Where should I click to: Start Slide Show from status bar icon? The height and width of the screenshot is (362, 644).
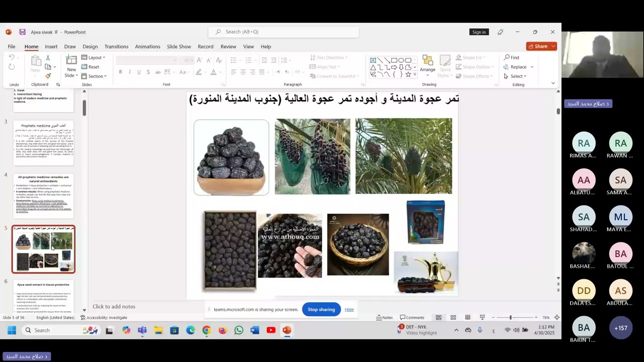coord(482,317)
